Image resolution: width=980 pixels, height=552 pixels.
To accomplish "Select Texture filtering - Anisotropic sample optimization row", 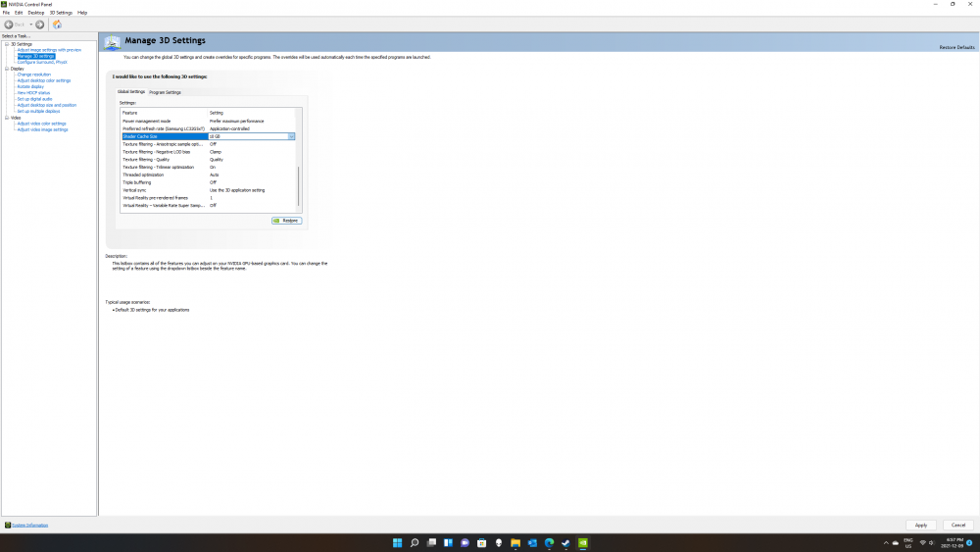I will [209, 144].
